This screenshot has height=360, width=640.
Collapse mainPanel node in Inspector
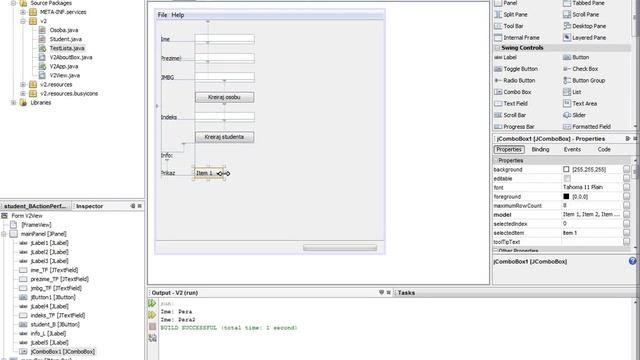(x=4, y=234)
